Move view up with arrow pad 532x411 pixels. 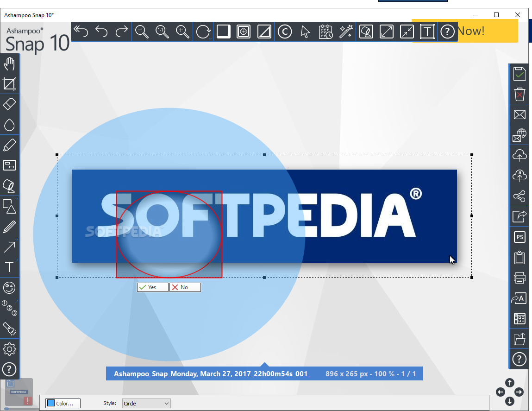(510, 383)
